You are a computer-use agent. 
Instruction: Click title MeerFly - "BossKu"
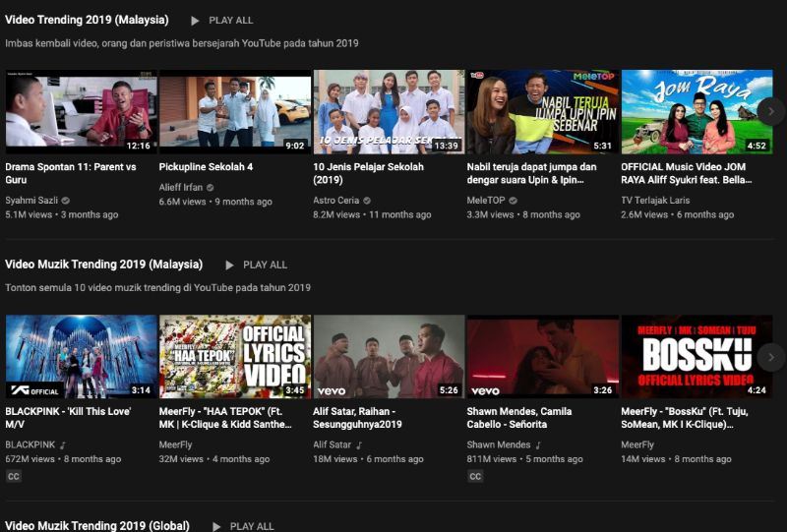[x=685, y=418]
